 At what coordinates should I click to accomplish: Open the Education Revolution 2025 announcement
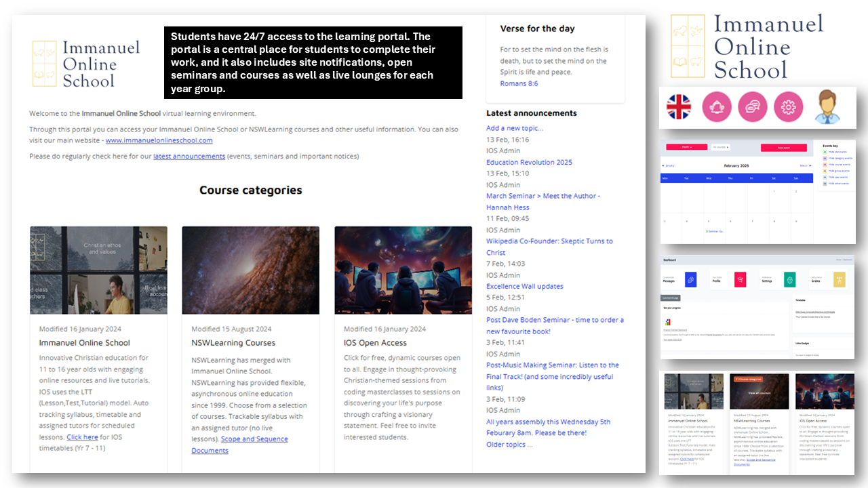[529, 162]
